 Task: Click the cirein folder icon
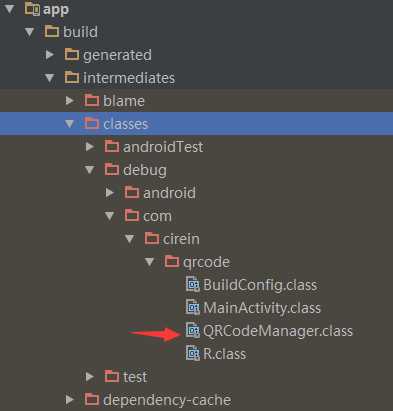click(x=152, y=239)
